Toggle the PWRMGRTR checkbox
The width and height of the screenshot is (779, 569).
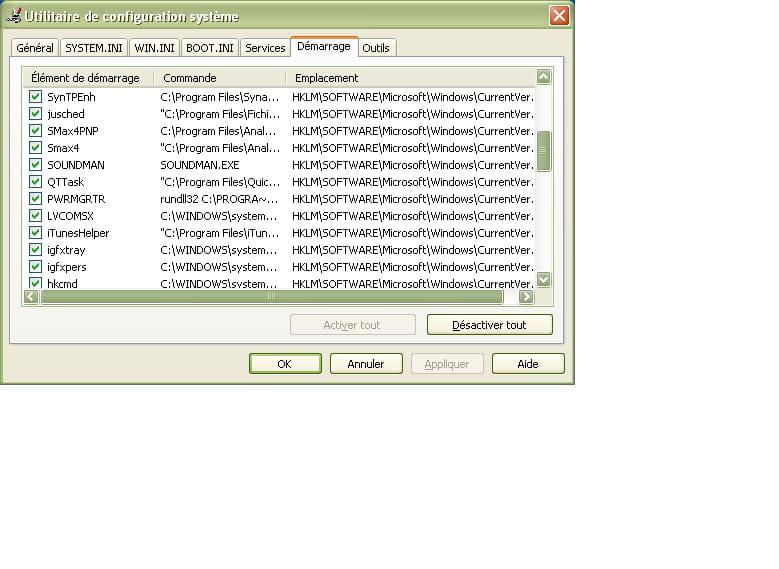pyautogui.click(x=35, y=198)
